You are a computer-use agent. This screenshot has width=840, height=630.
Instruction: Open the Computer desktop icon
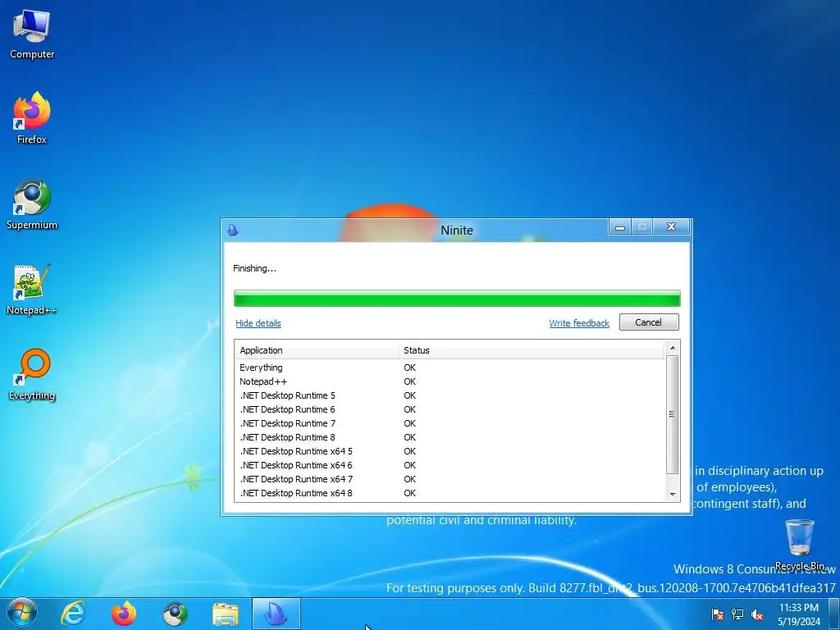(x=32, y=34)
